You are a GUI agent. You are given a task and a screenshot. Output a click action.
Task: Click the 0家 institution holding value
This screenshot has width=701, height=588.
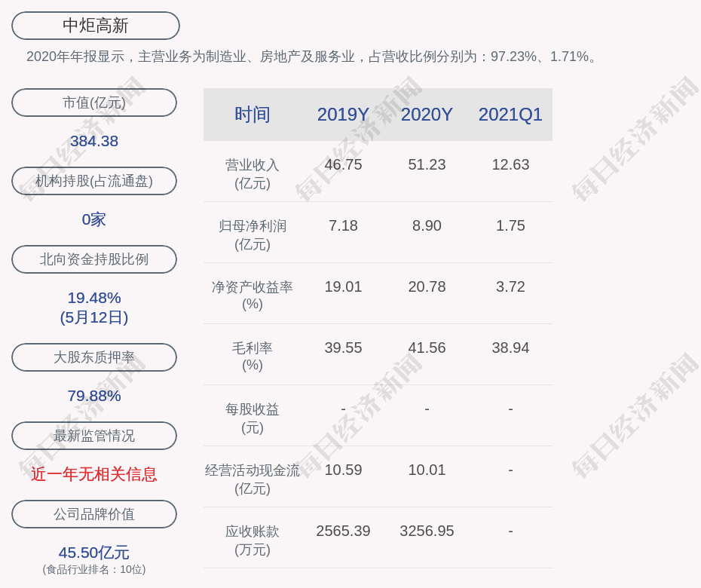(94, 219)
